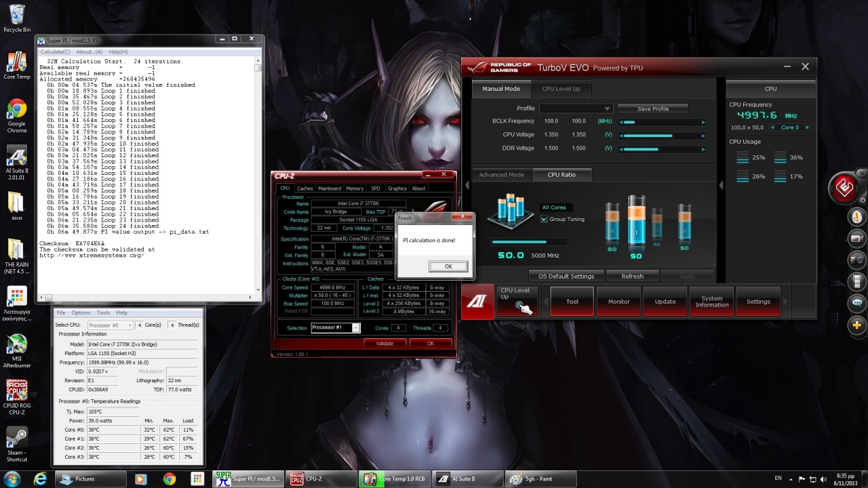The image size is (868, 488).
Task: Toggle the Group Tuning checkbox
Action: [544, 219]
